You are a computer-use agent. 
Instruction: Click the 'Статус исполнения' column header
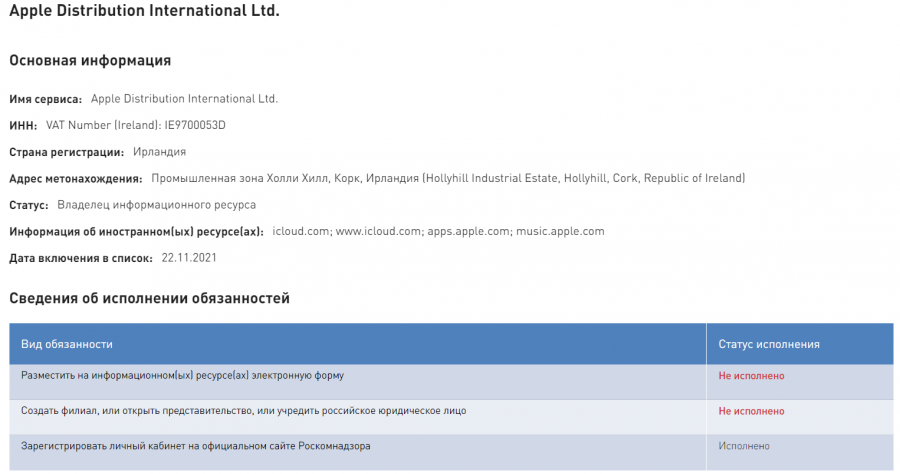[800, 344]
